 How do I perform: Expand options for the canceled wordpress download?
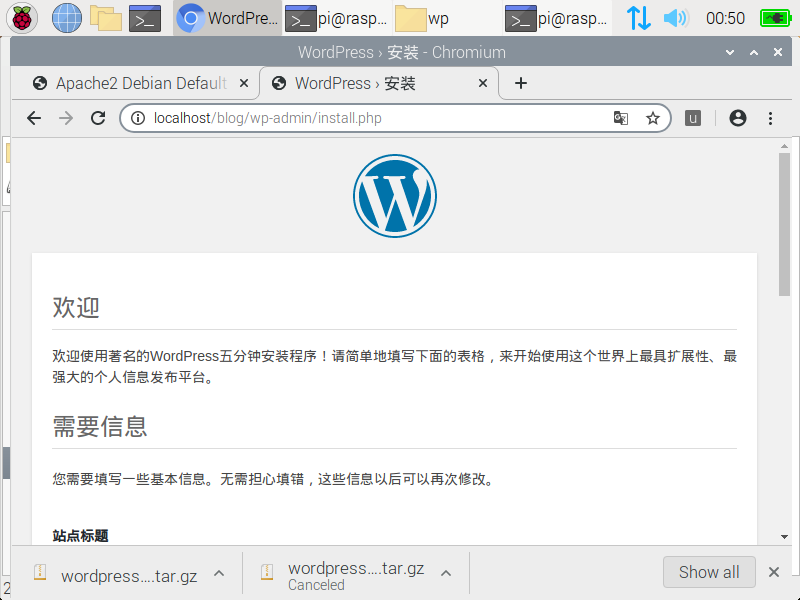[x=446, y=573]
